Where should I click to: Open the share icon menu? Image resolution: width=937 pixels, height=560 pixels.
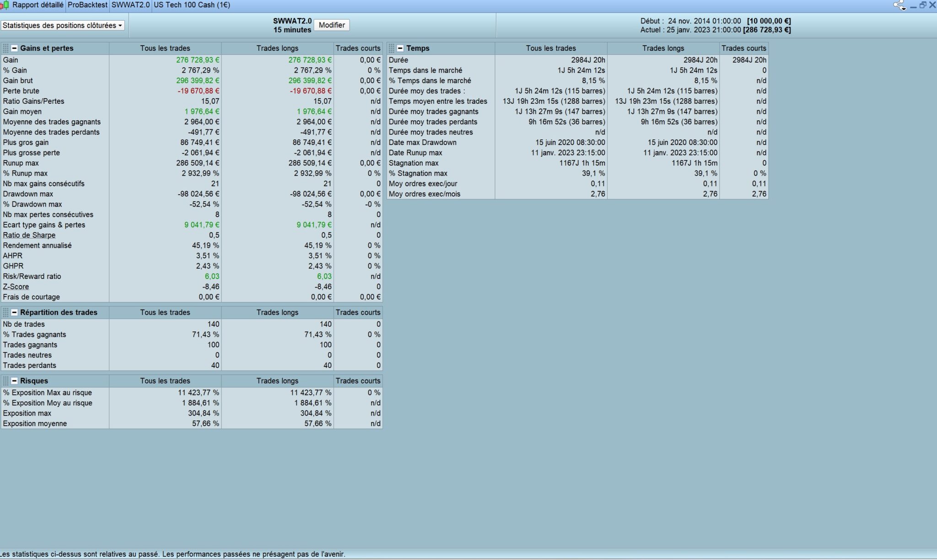click(899, 5)
